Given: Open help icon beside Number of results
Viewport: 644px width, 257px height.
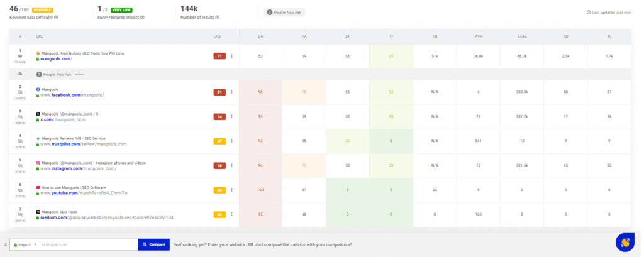Looking at the screenshot, I should click(x=217, y=18).
